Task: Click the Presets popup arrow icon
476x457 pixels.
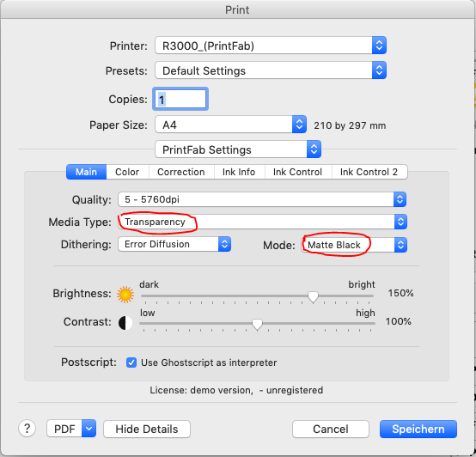Action: click(x=379, y=70)
